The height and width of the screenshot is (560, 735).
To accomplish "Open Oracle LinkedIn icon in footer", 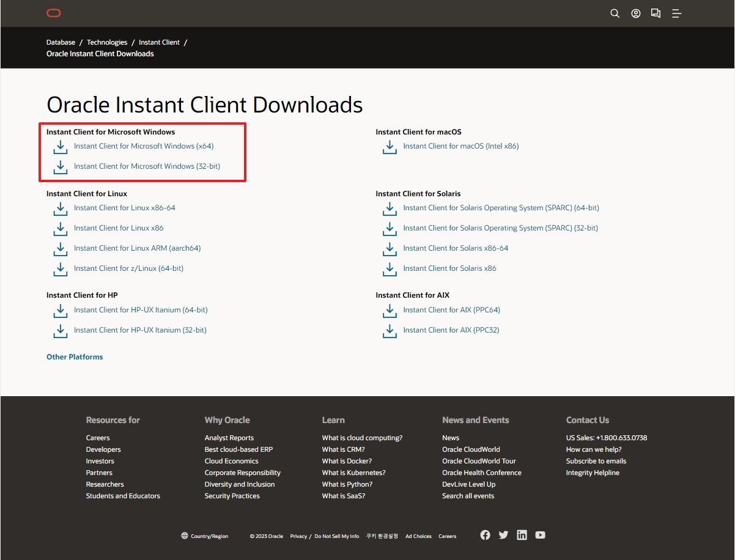I will coord(522,535).
